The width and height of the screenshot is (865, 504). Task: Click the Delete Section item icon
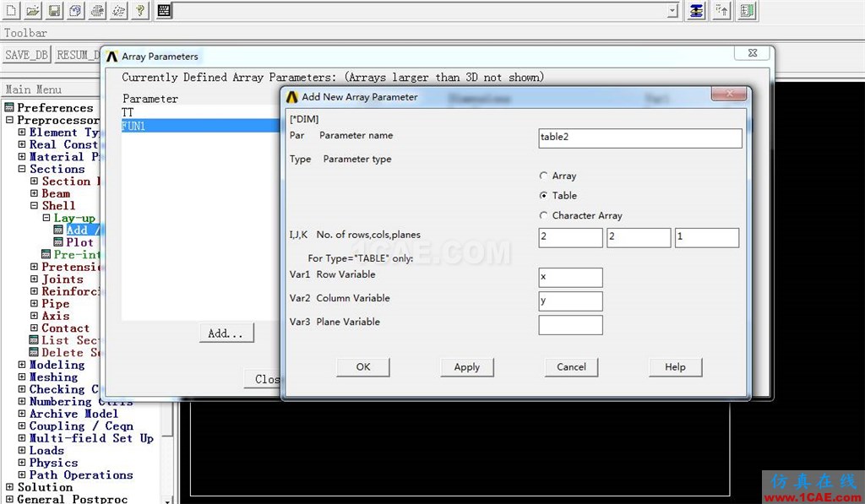coord(34,352)
